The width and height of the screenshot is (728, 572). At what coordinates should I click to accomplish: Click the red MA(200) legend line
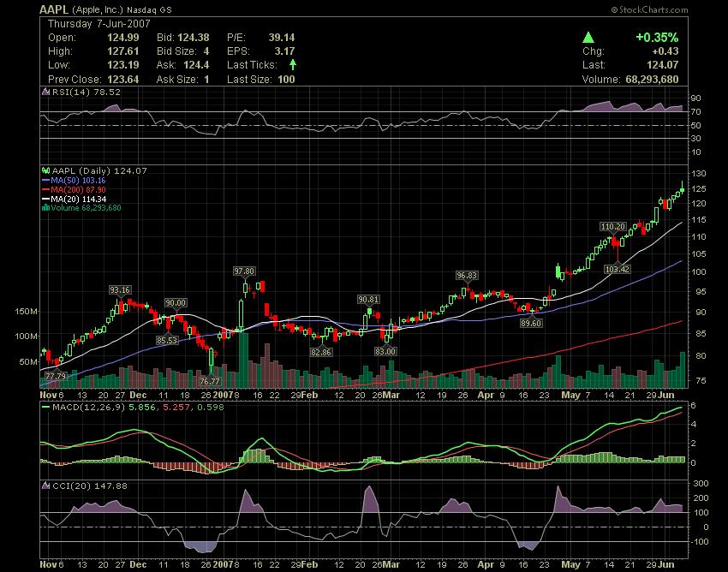coord(45,189)
